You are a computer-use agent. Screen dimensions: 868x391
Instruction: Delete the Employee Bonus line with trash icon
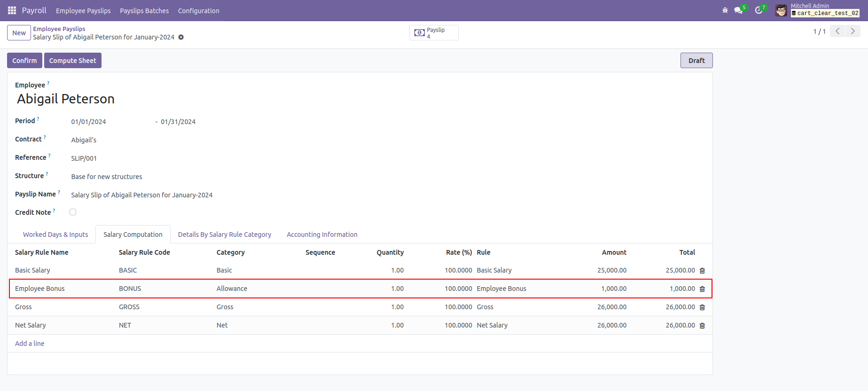[702, 289]
